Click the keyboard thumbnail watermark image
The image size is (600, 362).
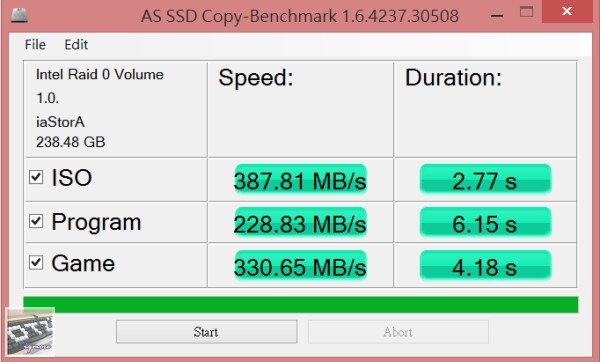[30, 332]
